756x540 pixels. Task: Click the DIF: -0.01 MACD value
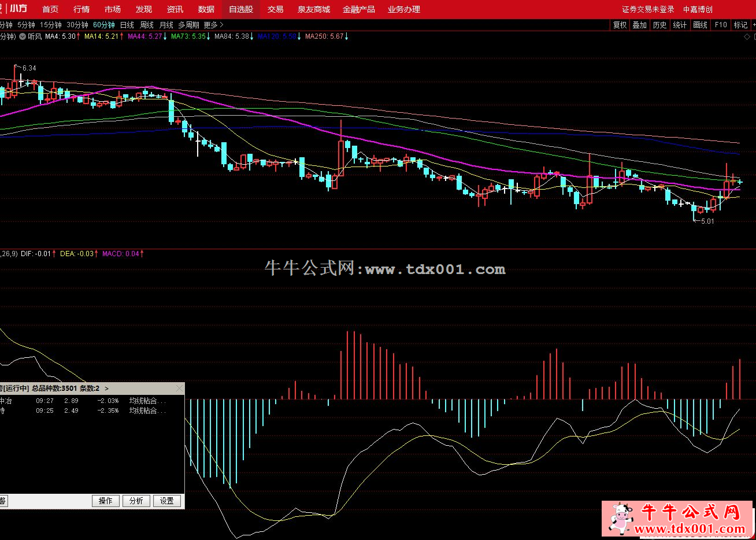pyautogui.click(x=38, y=253)
